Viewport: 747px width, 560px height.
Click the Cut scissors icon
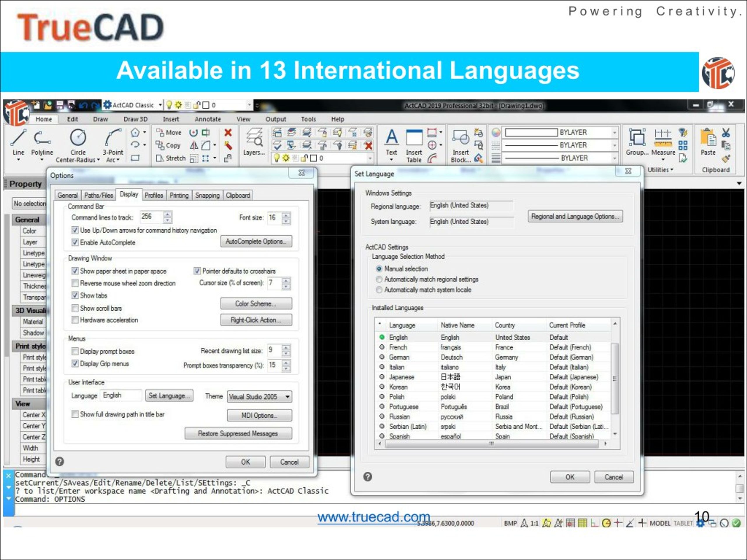coord(726,133)
